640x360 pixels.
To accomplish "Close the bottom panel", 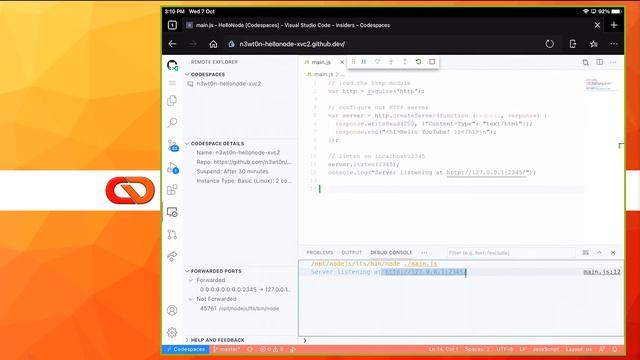I will point(613,253).
